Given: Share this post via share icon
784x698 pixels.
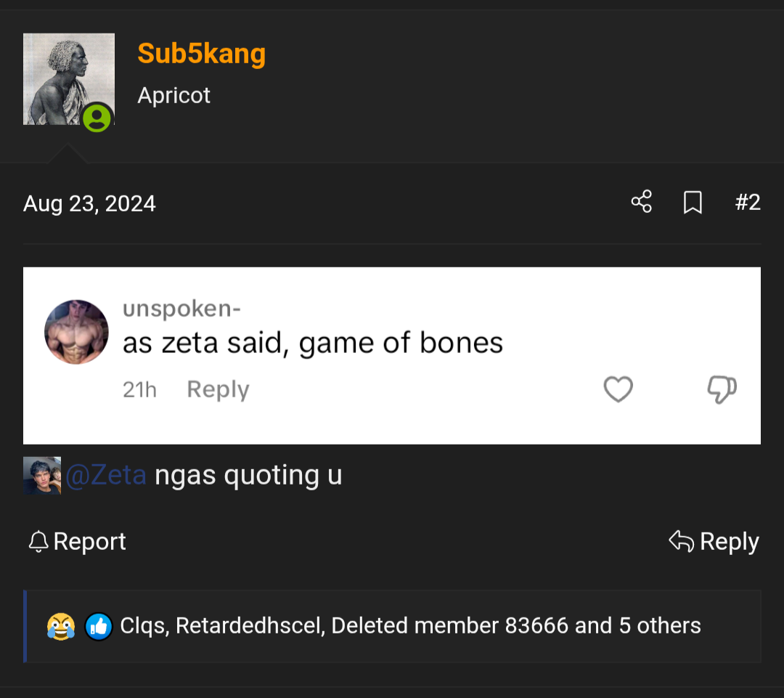Looking at the screenshot, I should pyautogui.click(x=641, y=202).
